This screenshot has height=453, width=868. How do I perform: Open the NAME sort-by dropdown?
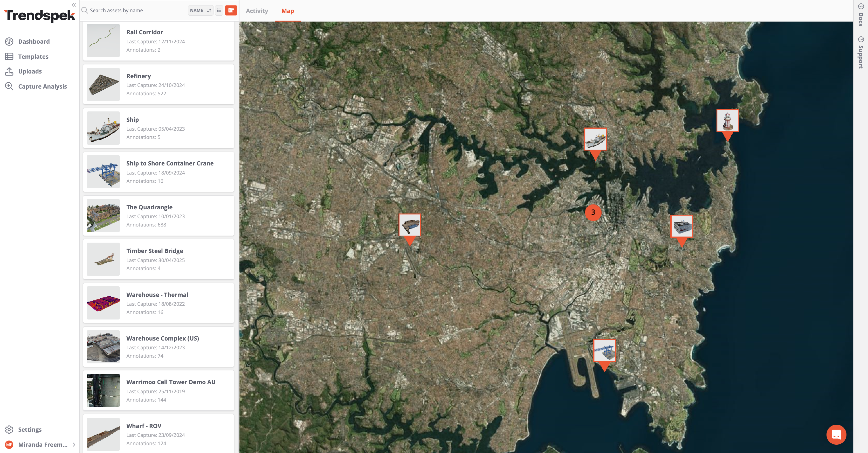tap(196, 10)
